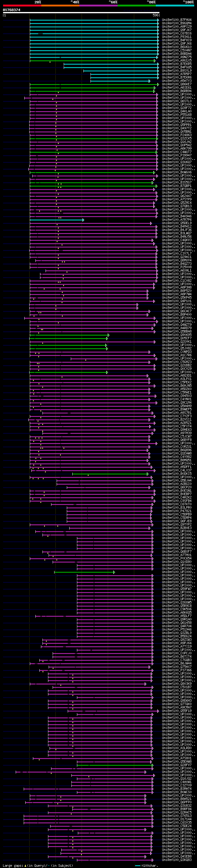The image size is (197, 868).
Task: Select hit label UniRef100_Q5DEL9
Action: click(x=177, y=223)
